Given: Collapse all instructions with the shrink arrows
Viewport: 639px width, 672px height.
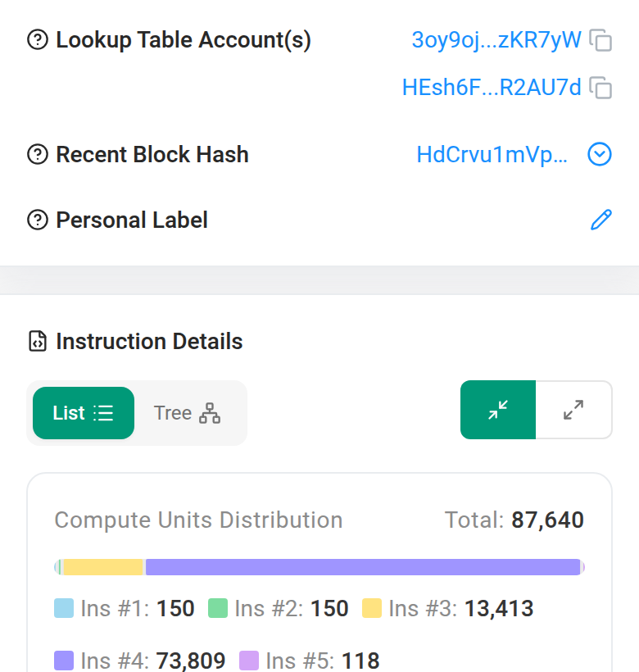Looking at the screenshot, I should [498, 410].
